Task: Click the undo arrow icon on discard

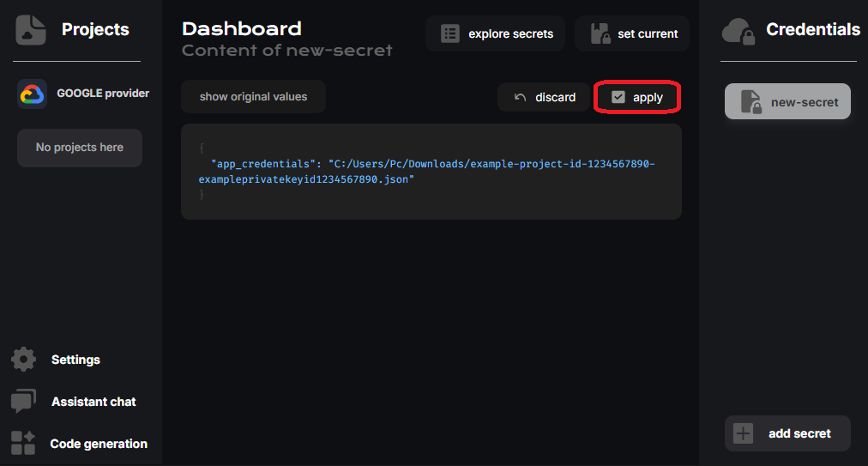Action: click(520, 98)
